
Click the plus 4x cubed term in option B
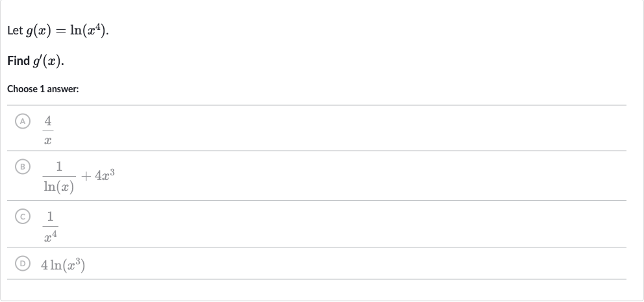pyautogui.click(x=98, y=175)
